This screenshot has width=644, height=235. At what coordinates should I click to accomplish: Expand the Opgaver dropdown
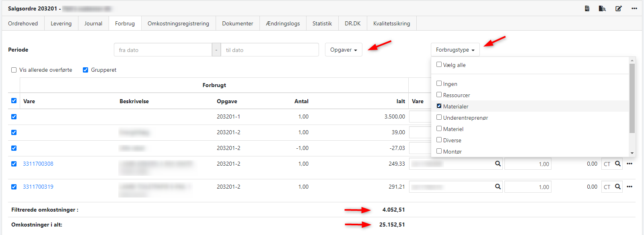(344, 50)
